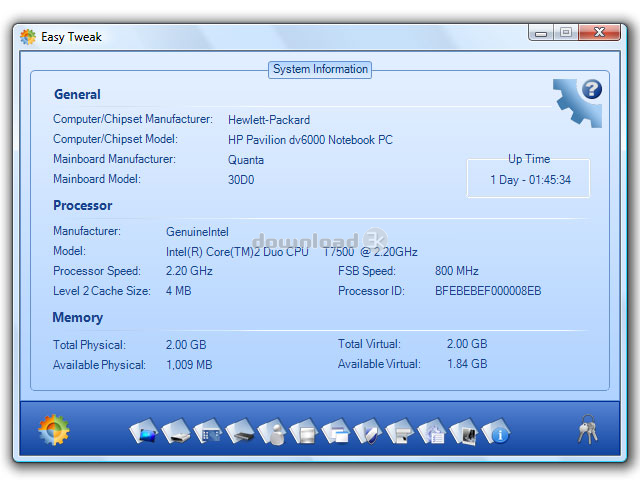Viewport: 640px width, 480px height.
Task: Open the taskbar tweaks folder icon
Action: coord(400,432)
